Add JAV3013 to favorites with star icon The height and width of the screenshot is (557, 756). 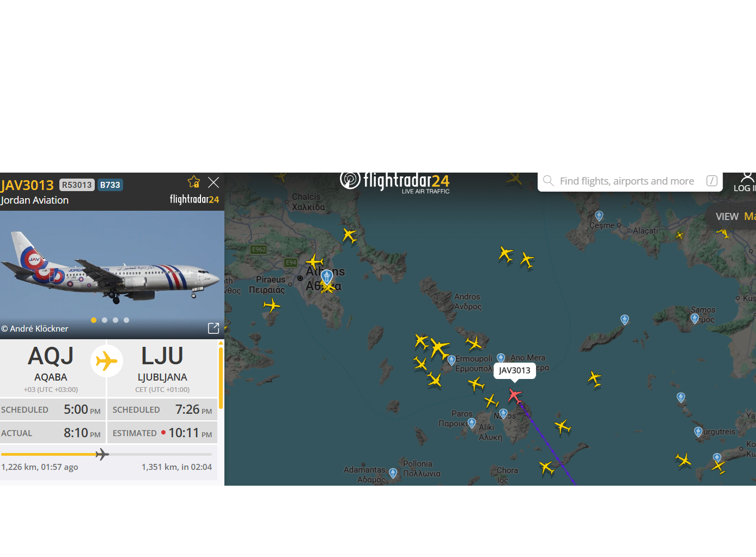(x=194, y=182)
